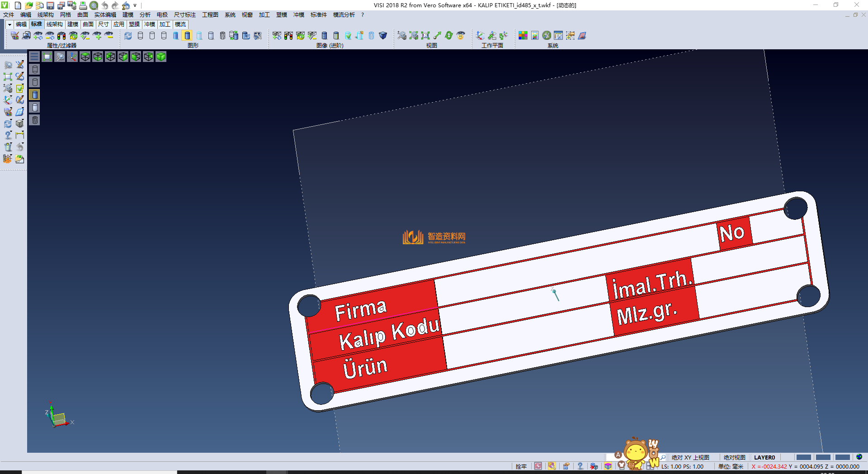Click the first blue color box in status bar
This screenshot has height=474, width=868.
coord(803,457)
